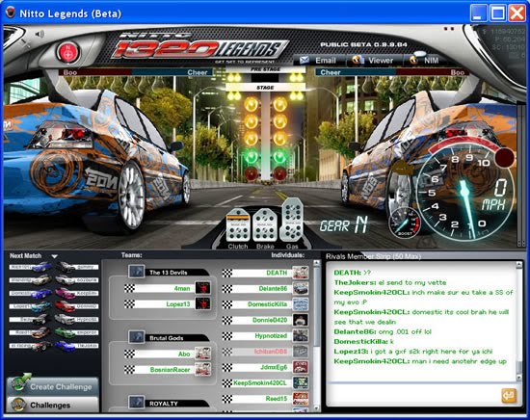The image size is (530, 420).
Task: Click the chat scroll-up arrow
Action: [x=519, y=266]
